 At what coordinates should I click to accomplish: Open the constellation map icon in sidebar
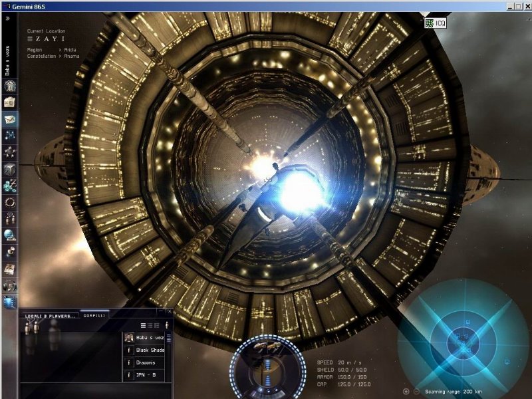pyautogui.click(x=10, y=136)
